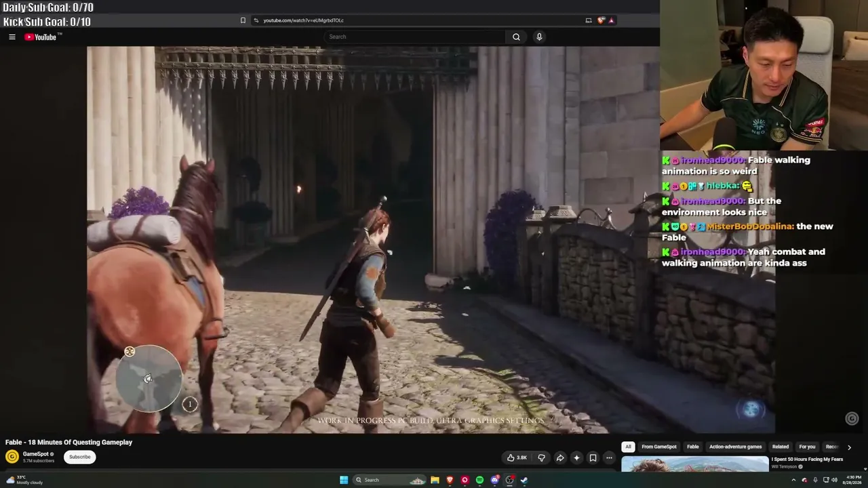Open Steam from the taskbar
868x488 pixels.
(524, 480)
